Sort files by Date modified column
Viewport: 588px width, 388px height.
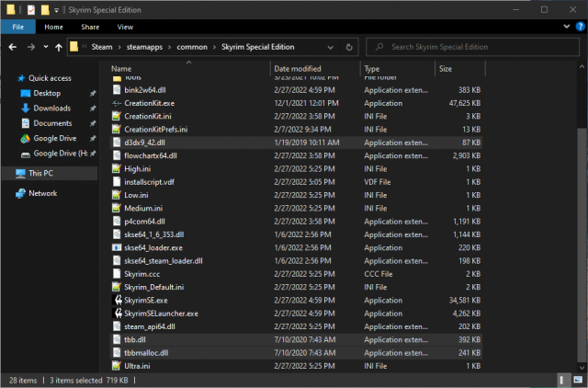298,69
